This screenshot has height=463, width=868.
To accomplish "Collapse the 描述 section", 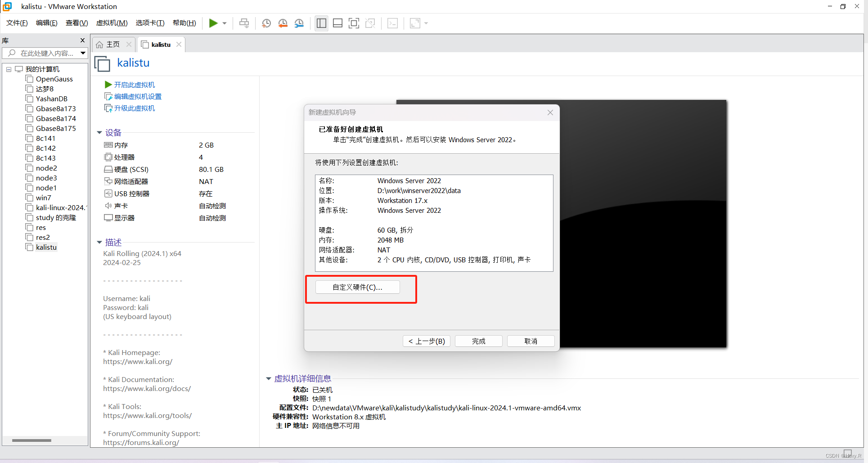I will [99, 243].
